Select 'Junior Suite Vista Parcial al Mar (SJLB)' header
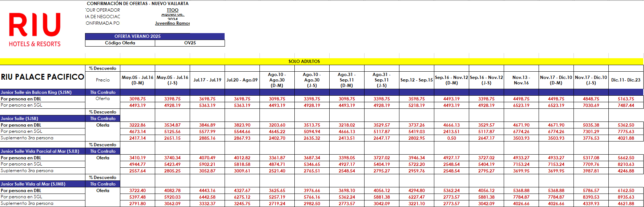Viewport: 644px width, 207px height. (43, 151)
